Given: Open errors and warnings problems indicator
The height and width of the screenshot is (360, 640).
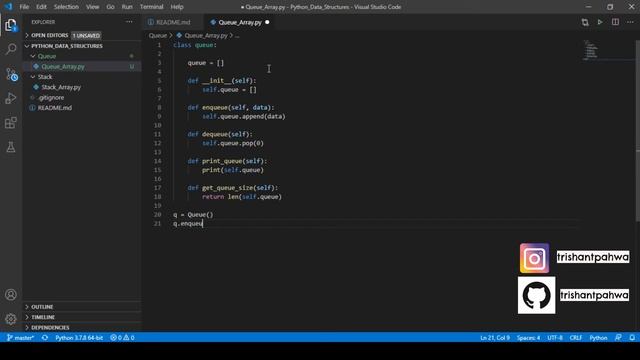Looking at the screenshot, I should (x=122, y=338).
